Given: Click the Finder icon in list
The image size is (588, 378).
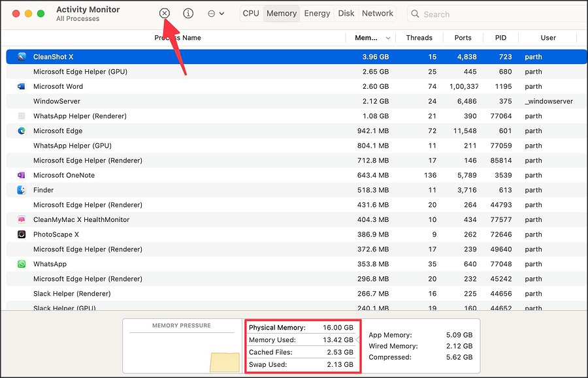Looking at the screenshot, I should coord(22,190).
